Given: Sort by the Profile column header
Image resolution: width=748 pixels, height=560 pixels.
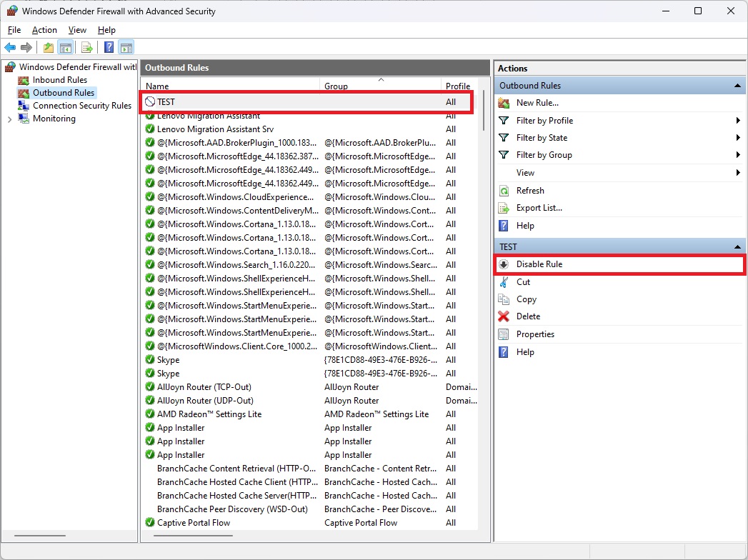Looking at the screenshot, I should click(x=459, y=86).
